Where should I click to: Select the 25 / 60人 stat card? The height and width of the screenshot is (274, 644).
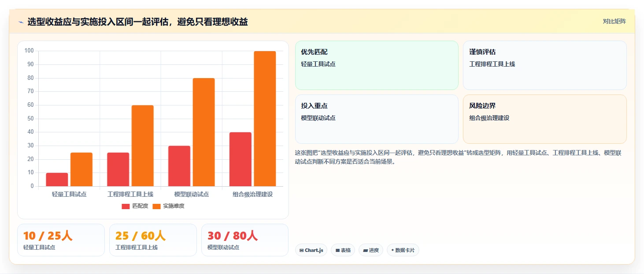153,240
